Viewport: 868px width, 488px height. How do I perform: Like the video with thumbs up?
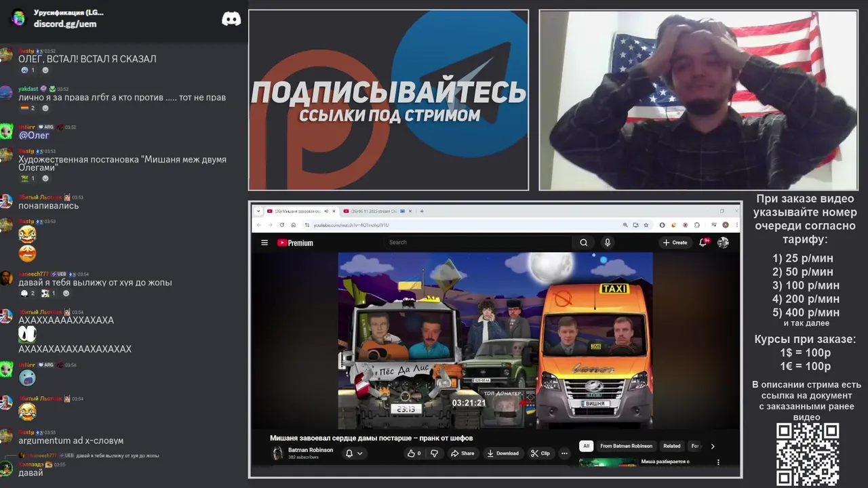414,453
